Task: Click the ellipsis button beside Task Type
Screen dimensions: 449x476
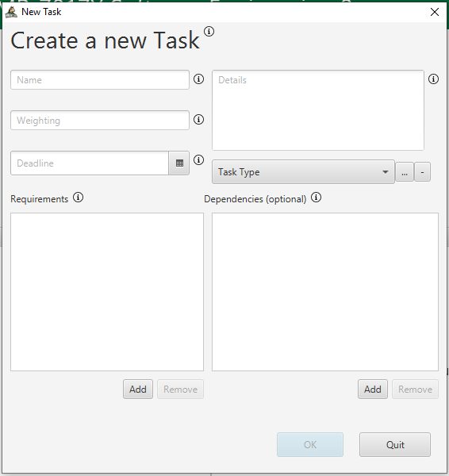Action: point(405,172)
